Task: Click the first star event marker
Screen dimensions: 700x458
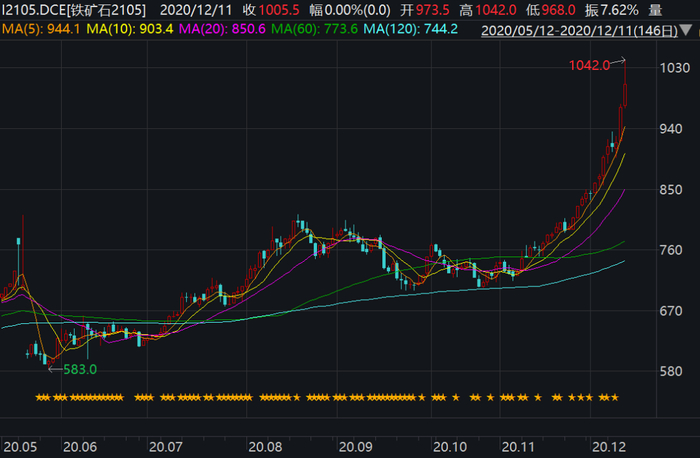Action: [39, 397]
